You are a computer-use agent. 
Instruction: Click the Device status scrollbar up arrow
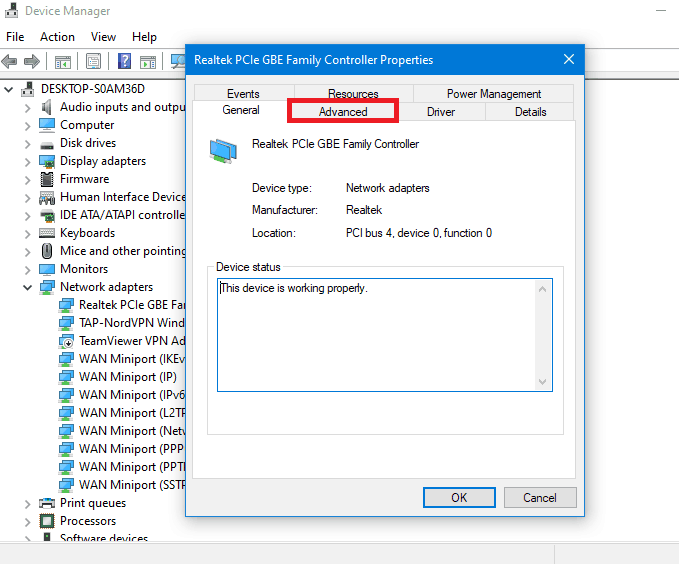click(x=542, y=289)
